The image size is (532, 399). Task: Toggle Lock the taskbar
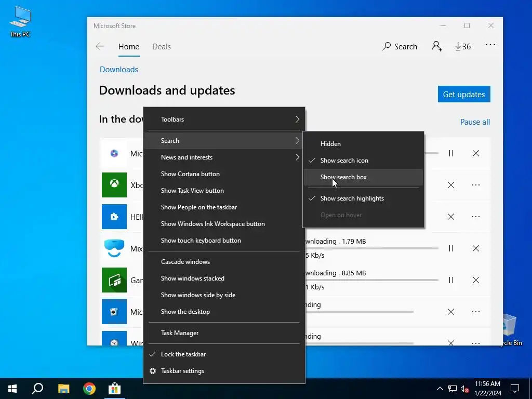(224, 354)
